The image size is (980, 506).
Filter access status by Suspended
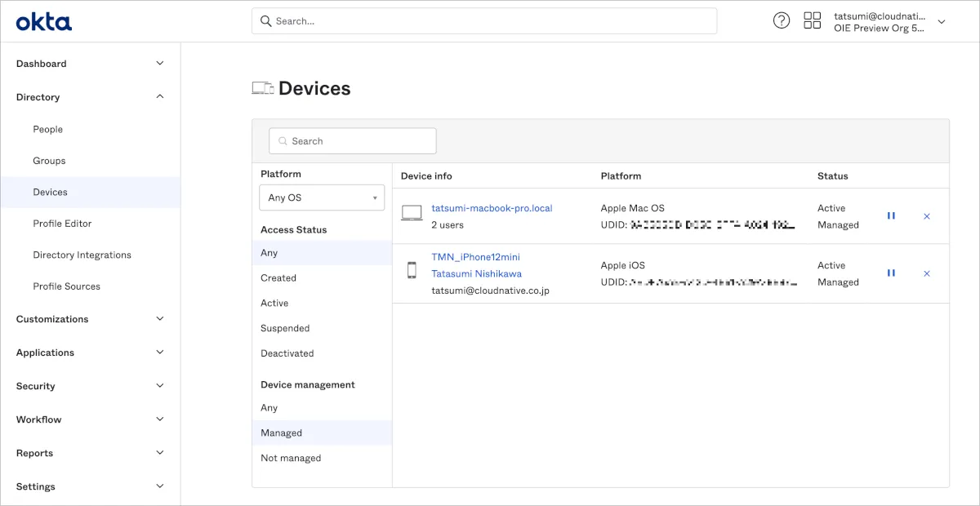[x=285, y=328]
